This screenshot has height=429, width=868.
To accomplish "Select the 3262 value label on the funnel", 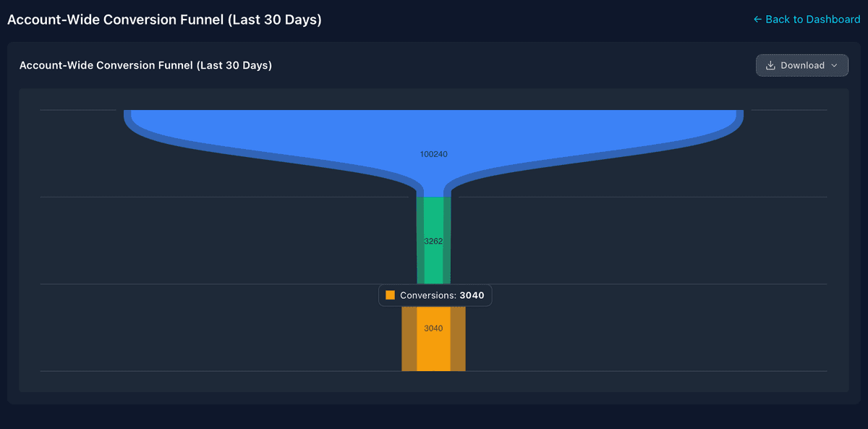I will [434, 241].
